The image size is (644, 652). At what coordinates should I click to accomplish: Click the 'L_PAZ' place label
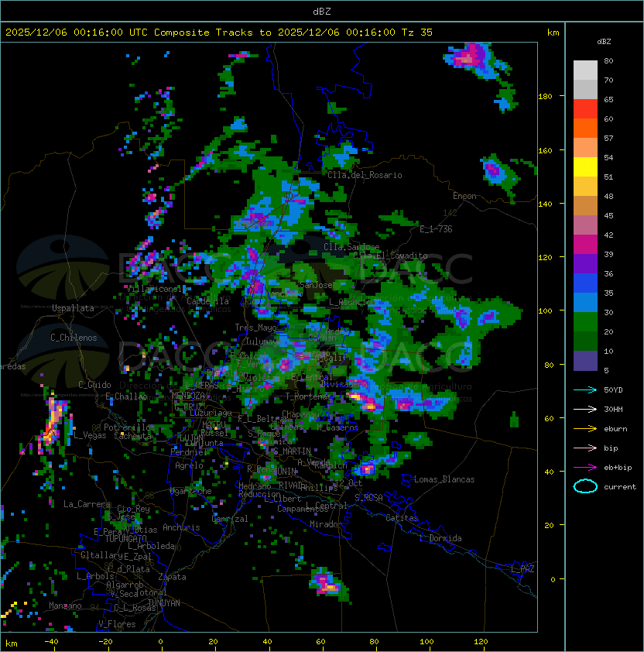point(522,569)
